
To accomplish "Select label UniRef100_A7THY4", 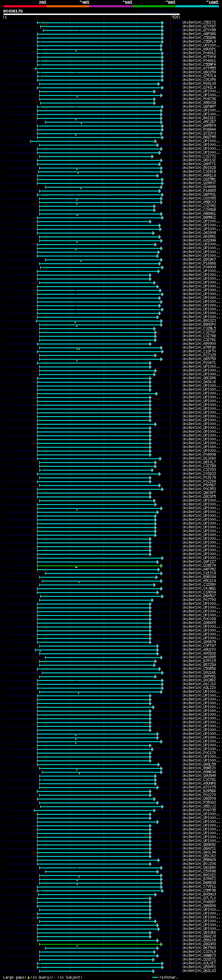I will tap(199, 57).
